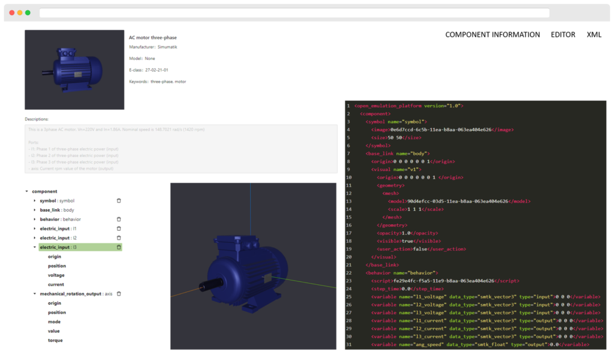614x364 pixels.
Task: Select the highlighted electric_input : I3 row
Action: 80,247
